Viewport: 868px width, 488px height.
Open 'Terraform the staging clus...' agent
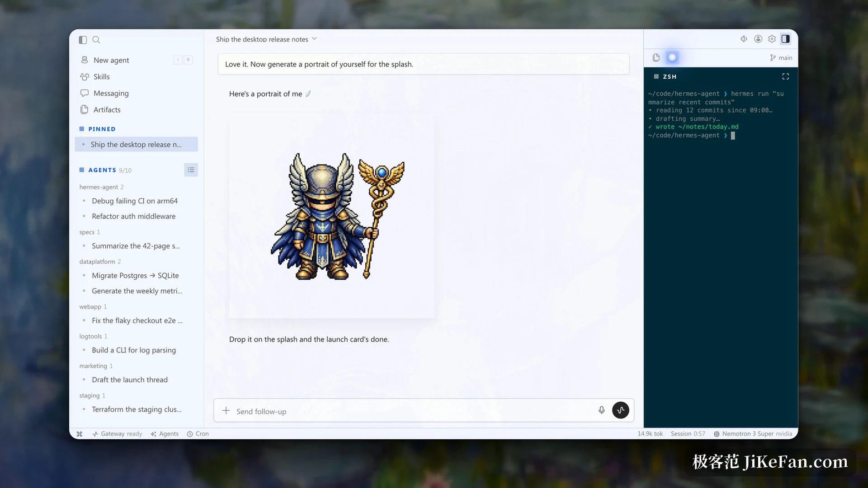(x=137, y=409)
